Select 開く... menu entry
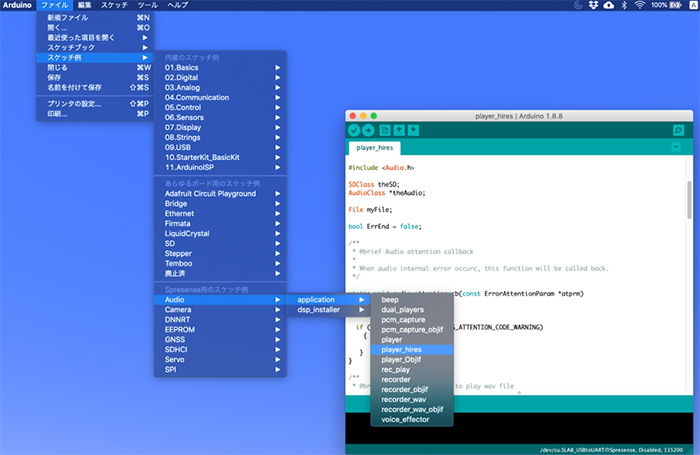The image size is (700, 455). (95, 28)
